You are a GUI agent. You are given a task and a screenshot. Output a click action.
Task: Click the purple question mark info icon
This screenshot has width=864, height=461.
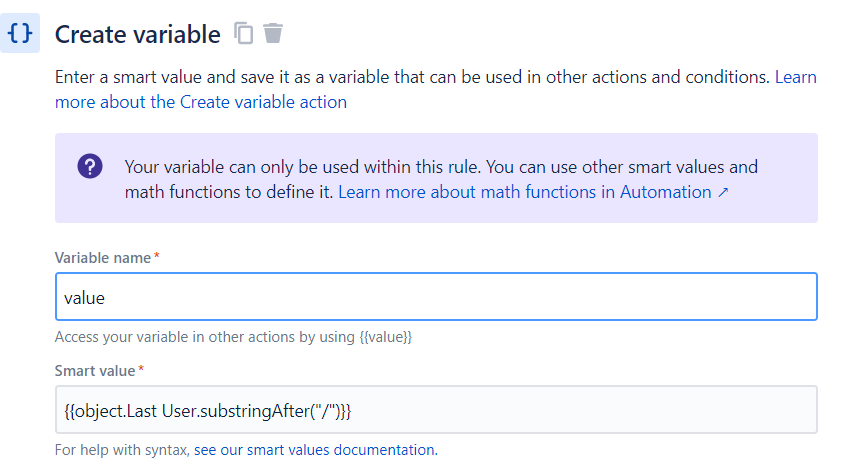[x=90, y=167]
